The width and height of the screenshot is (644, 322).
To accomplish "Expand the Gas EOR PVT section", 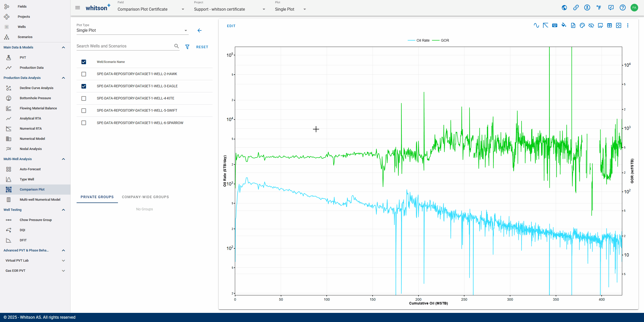I will [63, 271].
